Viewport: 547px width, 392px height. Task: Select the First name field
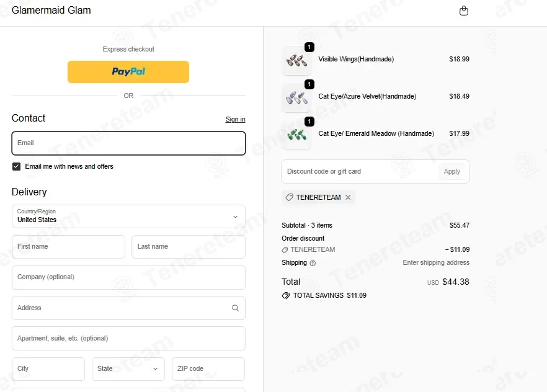pos(68,247)
